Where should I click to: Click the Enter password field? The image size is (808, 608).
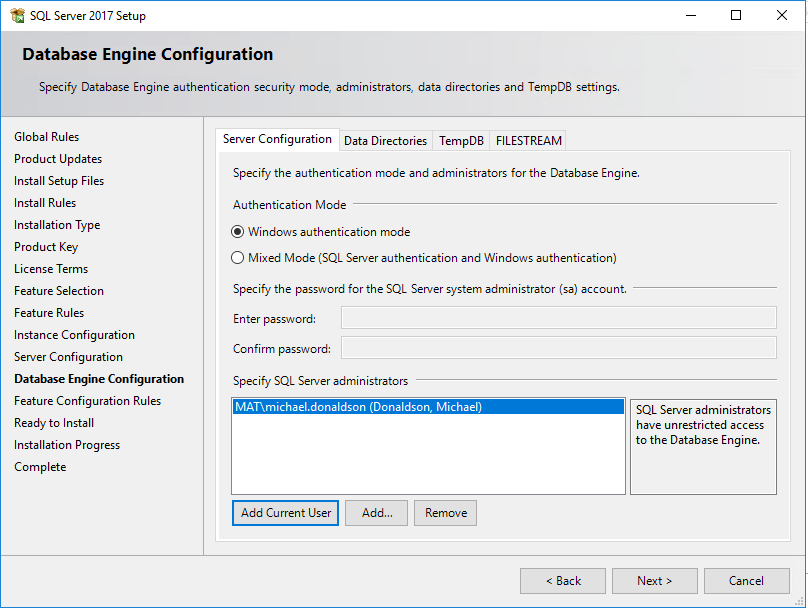tap(558, 318)
